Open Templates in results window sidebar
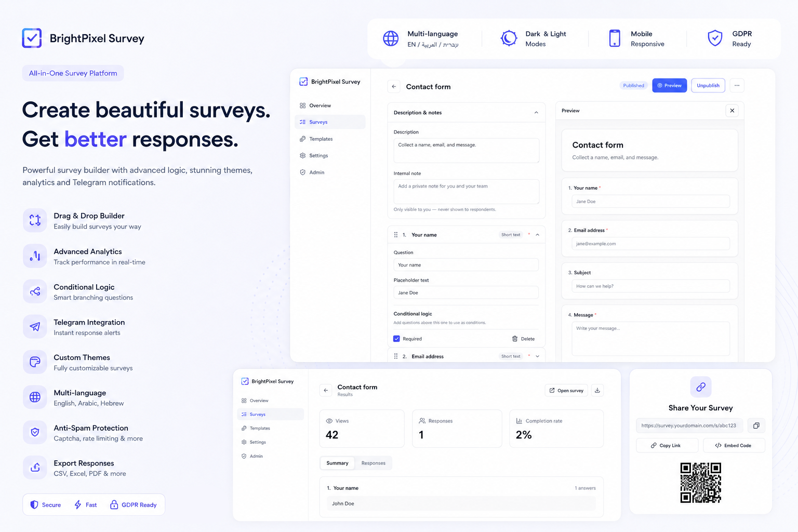The width and height of the screenshot is (798, 532). 270,428
